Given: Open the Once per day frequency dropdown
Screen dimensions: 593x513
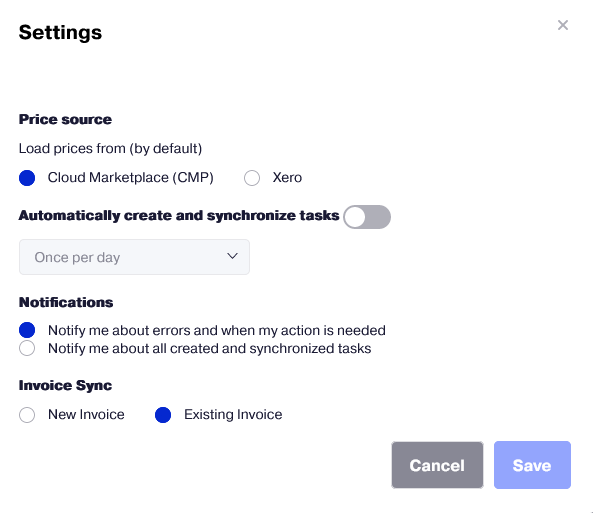Looking at the screenshot, I should [134, 257].
